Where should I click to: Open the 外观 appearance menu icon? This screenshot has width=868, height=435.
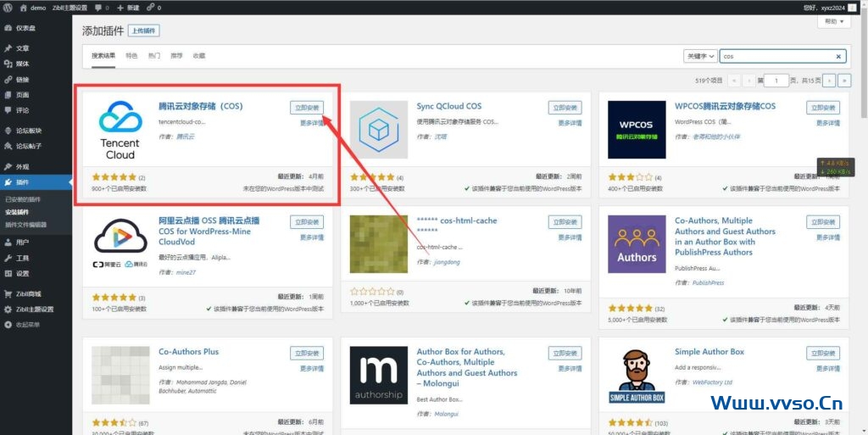pyautogui.click(x=8, y=167)
